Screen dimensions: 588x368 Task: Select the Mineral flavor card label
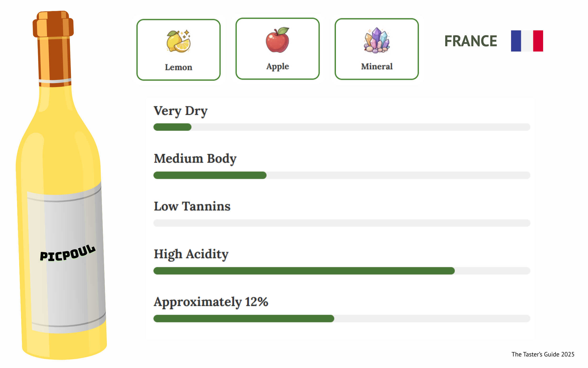[x=377, y=67]
